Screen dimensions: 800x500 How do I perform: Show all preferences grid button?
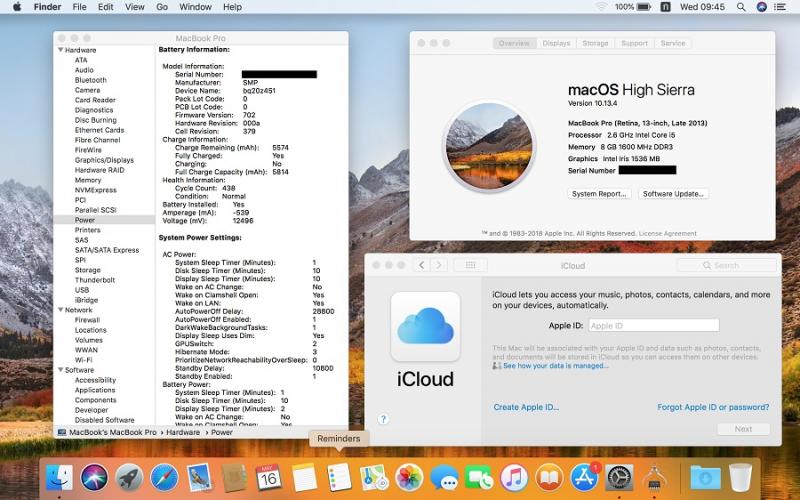470,265
